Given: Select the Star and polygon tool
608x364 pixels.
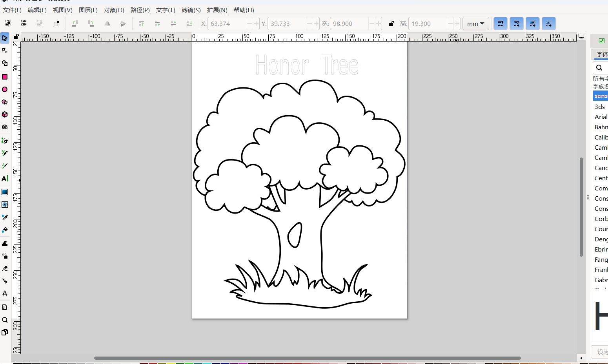Looking at the screenshot, I should 5,102.
